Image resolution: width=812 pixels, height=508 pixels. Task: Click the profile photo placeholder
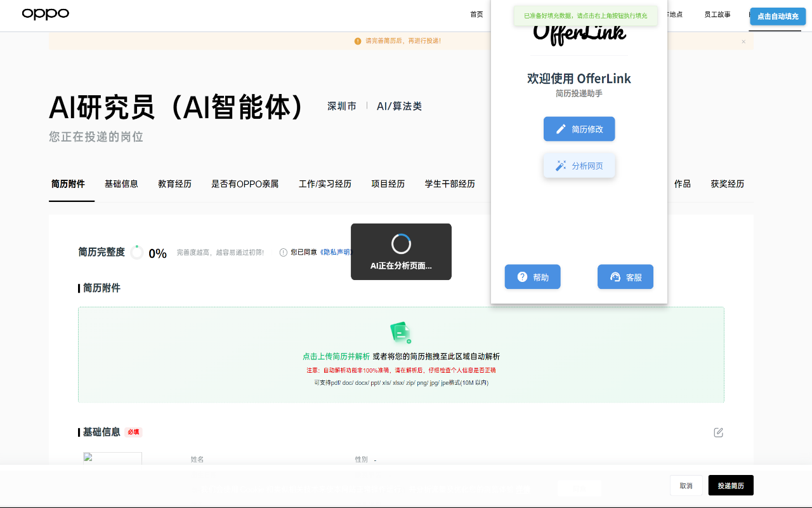pos(112,458)
